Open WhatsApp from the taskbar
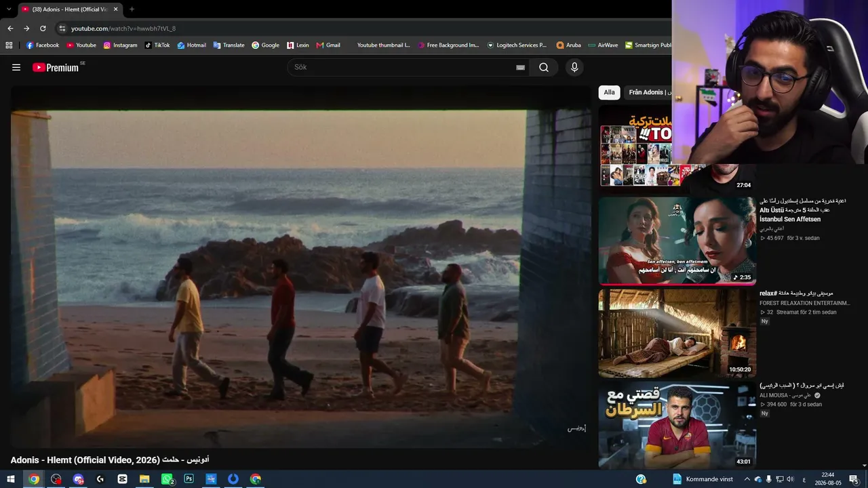 tap(167, 479)
